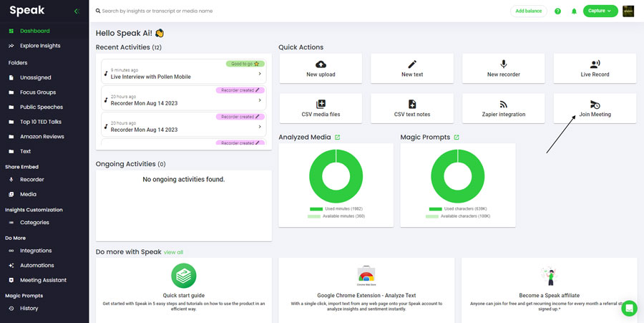This screenshot has width=644, height=323.
Task: Collapse the sidebar with the chevron arrows
Action: click(x=77, y=11)
